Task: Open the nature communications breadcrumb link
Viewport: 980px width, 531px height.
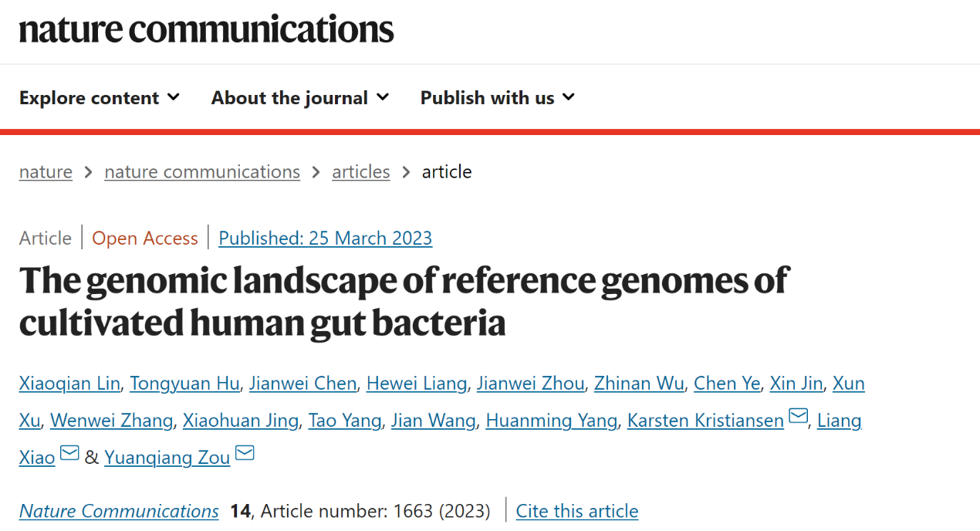Action: coord(202,171)
